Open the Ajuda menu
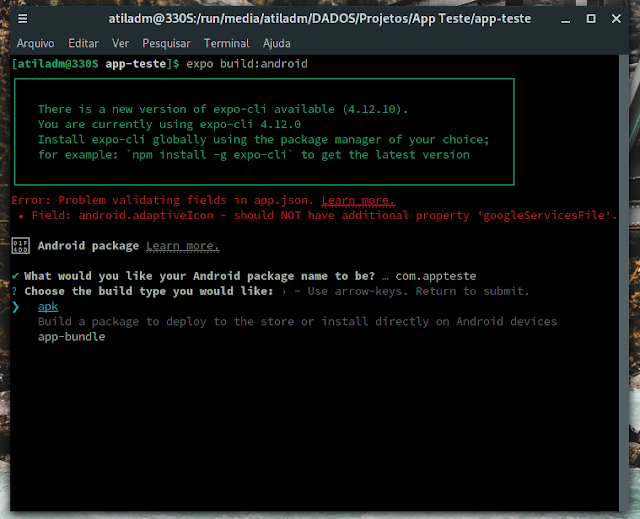640x519 pixels. tap(277, 43)
